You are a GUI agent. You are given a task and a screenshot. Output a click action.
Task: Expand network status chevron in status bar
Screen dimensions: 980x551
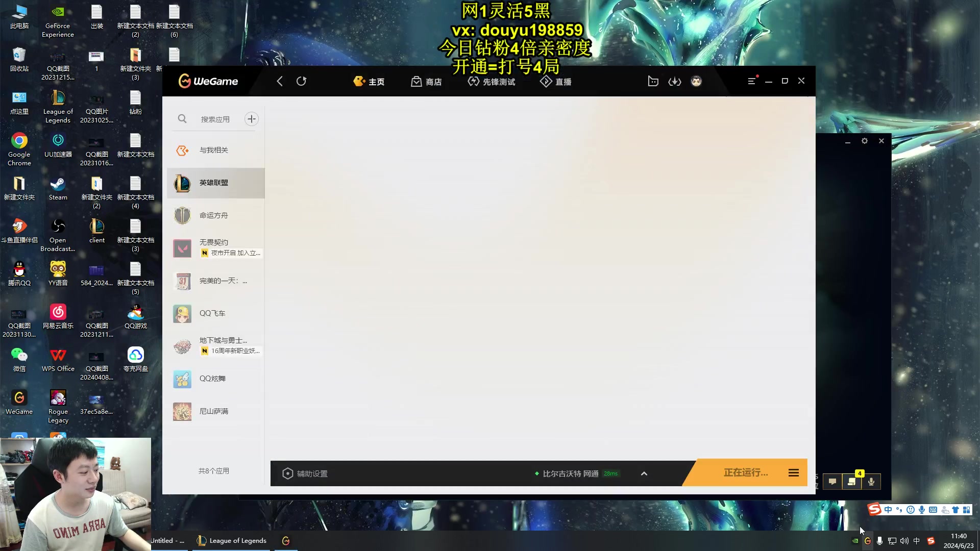[644, 473]
